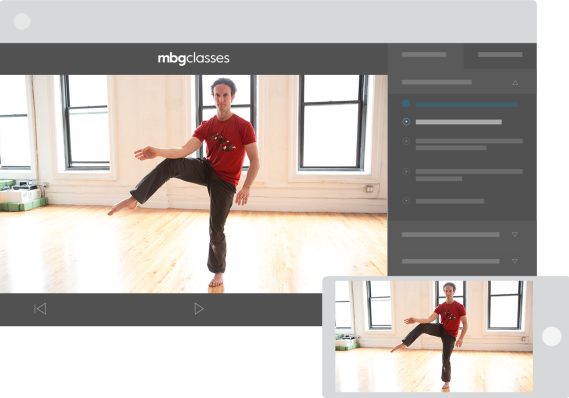
Task: Open the second lesson title bar
Action: coord(459,122)
